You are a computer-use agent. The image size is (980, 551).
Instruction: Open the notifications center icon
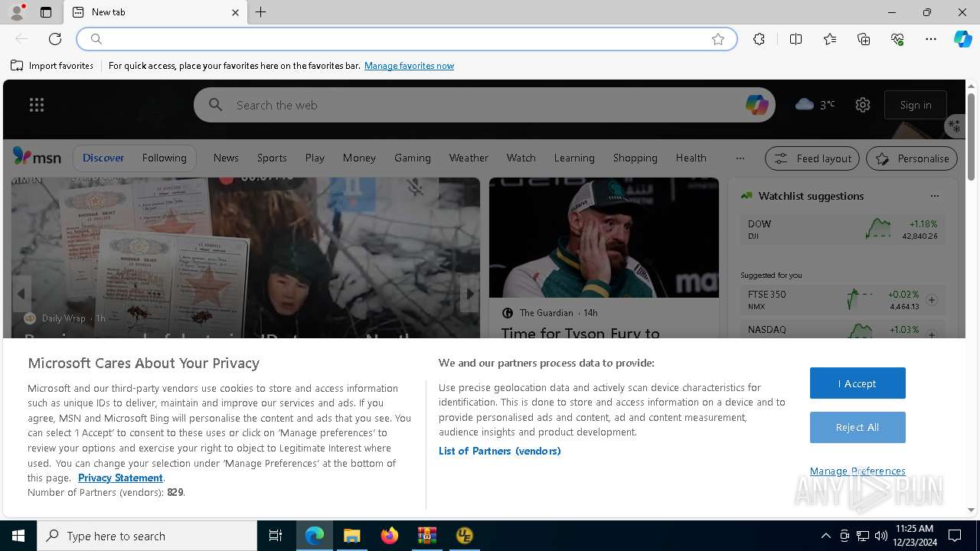[955, 536]
